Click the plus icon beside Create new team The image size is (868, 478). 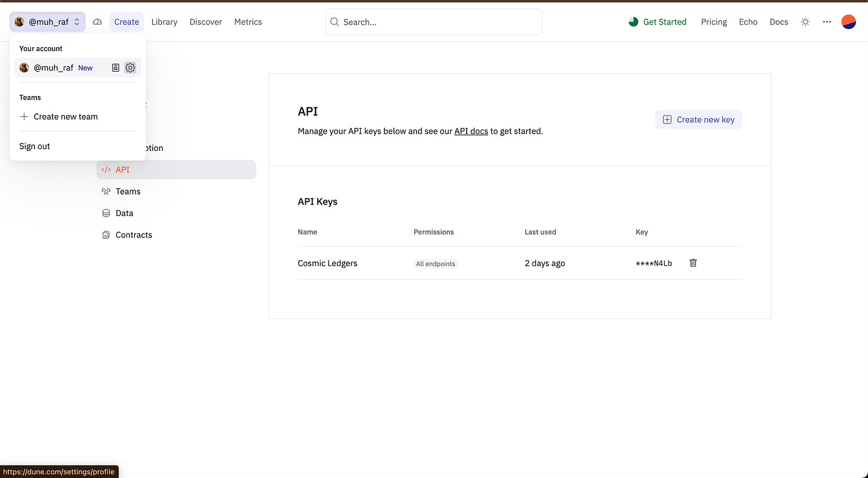pos(24,116)
